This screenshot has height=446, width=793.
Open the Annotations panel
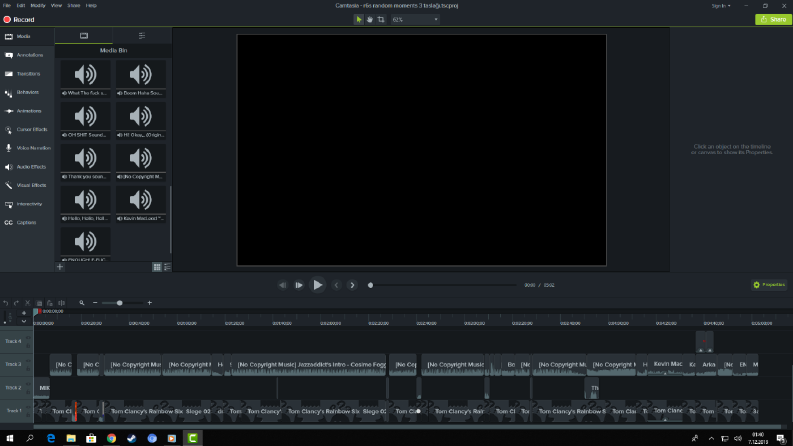pyautogui.click(x=27, y=55)
